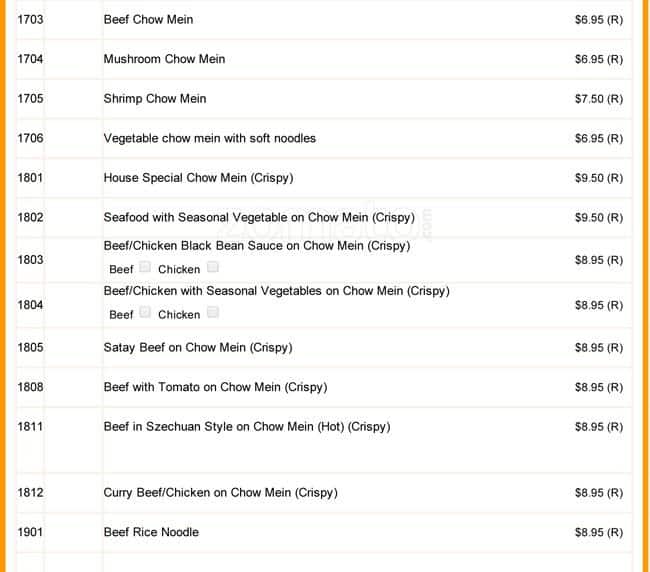This screenshot has width=650, height=572.
Task: Click Beef with Tomato on Chow Mein
Action: point(215,387)
